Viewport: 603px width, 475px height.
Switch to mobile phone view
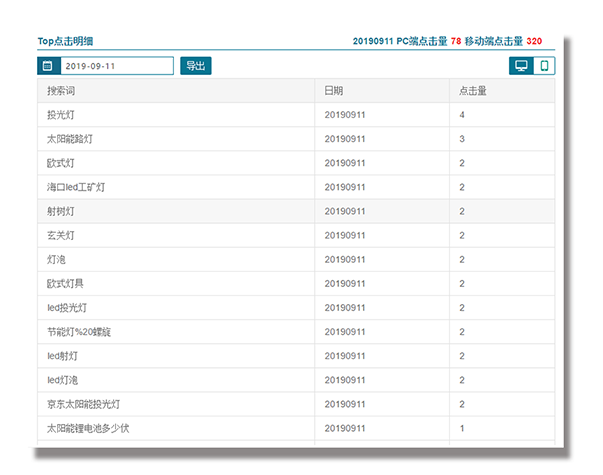click(544, 66)
